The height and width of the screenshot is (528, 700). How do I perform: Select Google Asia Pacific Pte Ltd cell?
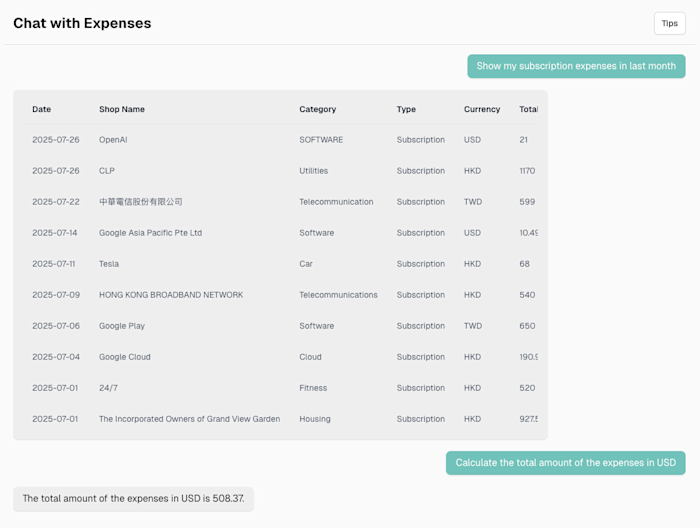pos(150,233)
